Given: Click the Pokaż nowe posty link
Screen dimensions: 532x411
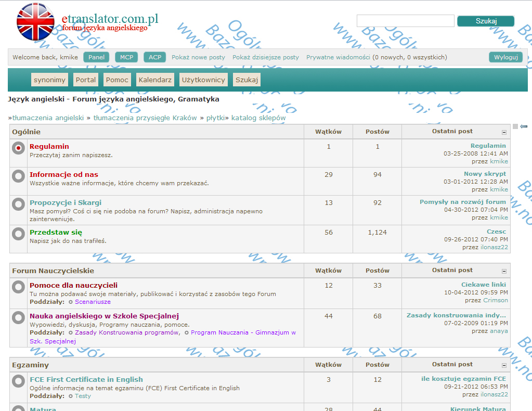Looking at the screenshot, I should point(198,57).
